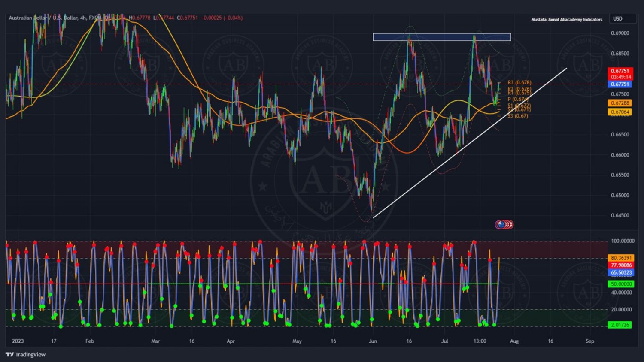Select the green 50.00000 oscillator label

(621, 284)
